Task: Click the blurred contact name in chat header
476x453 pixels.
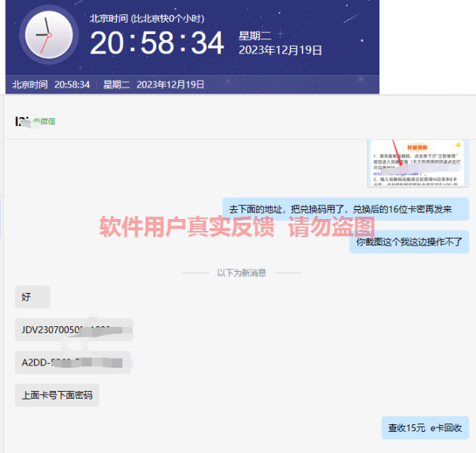Action: pyautogui.click(x=23, y=121)
